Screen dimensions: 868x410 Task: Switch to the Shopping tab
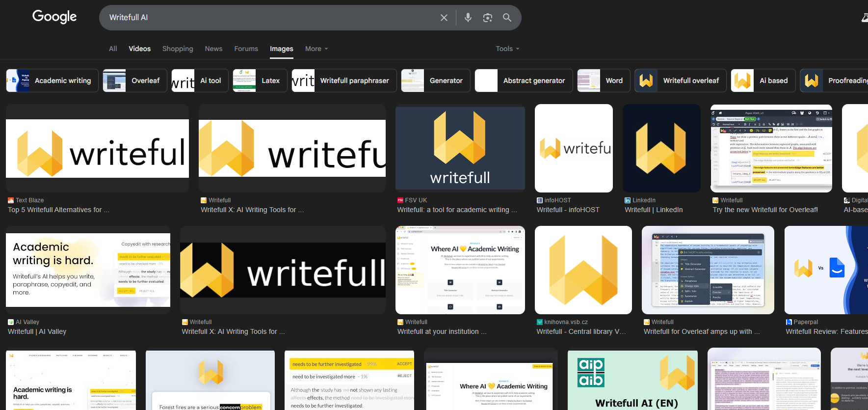click(x=178, y=49)
